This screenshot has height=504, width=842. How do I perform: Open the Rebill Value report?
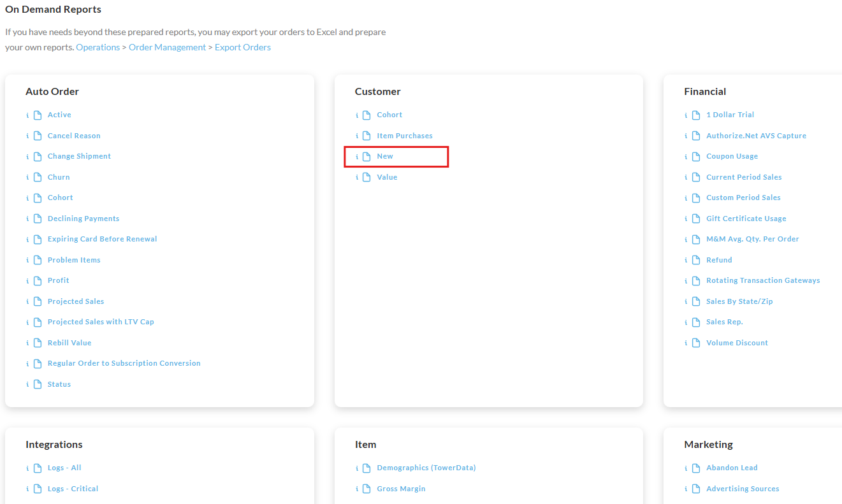pyautogui.click(x=69, y=343)
